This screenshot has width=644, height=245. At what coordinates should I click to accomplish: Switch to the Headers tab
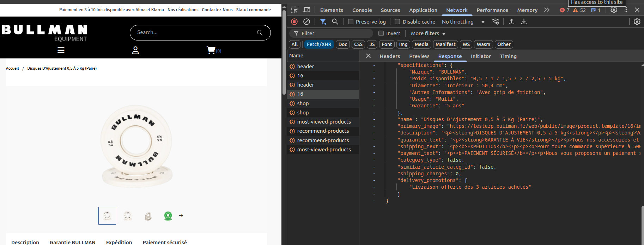[x=390, y=56]
